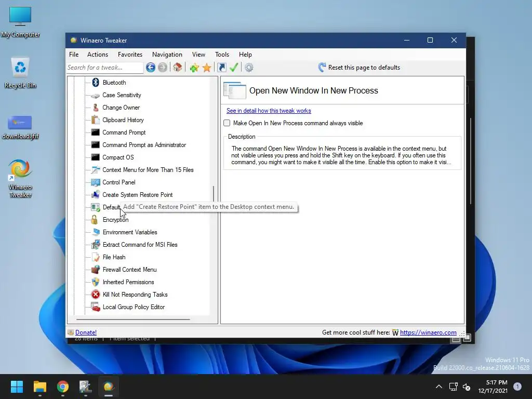
Task: Click the green checkmark toolbar icon
Action: (x=234, y=68)
